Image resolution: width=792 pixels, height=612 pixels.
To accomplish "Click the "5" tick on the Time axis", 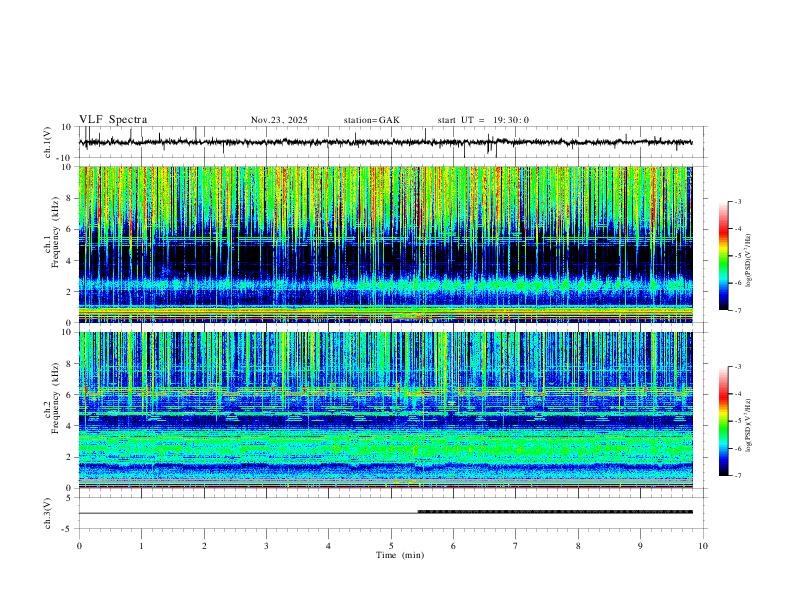I will tap(391, 546).
